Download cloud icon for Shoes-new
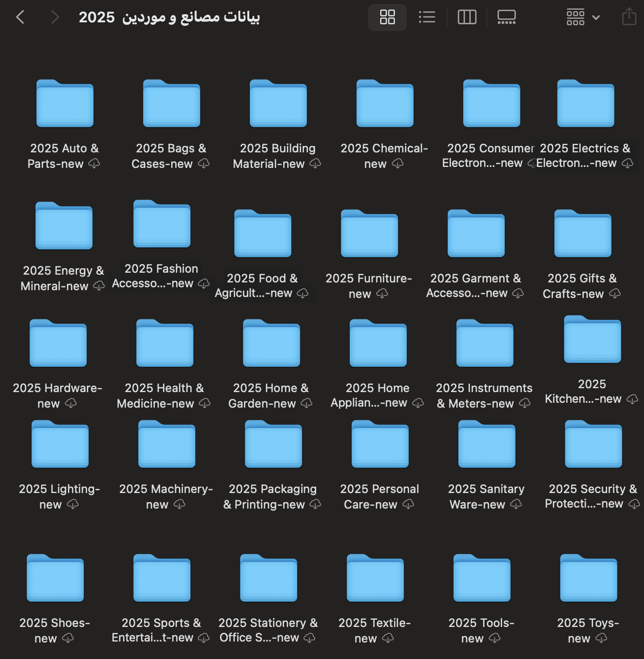The height and width of the screenshot is (659, 644). click(x=68, y=638)
